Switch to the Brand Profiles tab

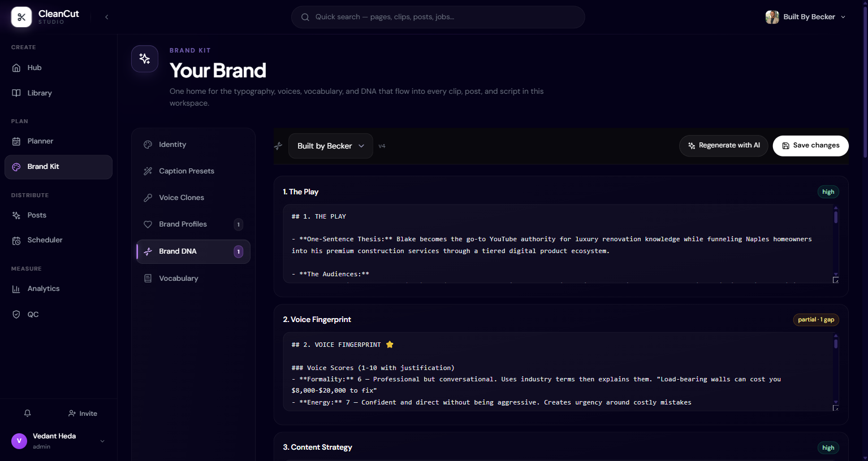193,224
